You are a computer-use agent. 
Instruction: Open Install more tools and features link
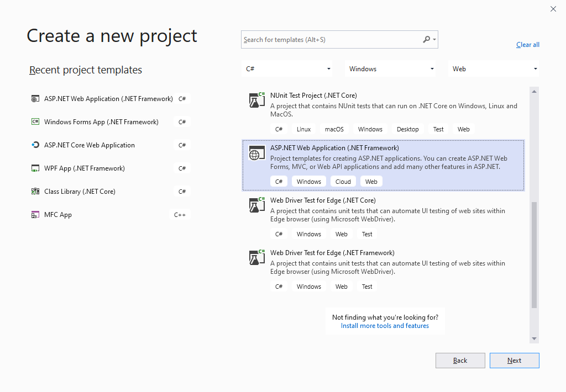[385, 326]
